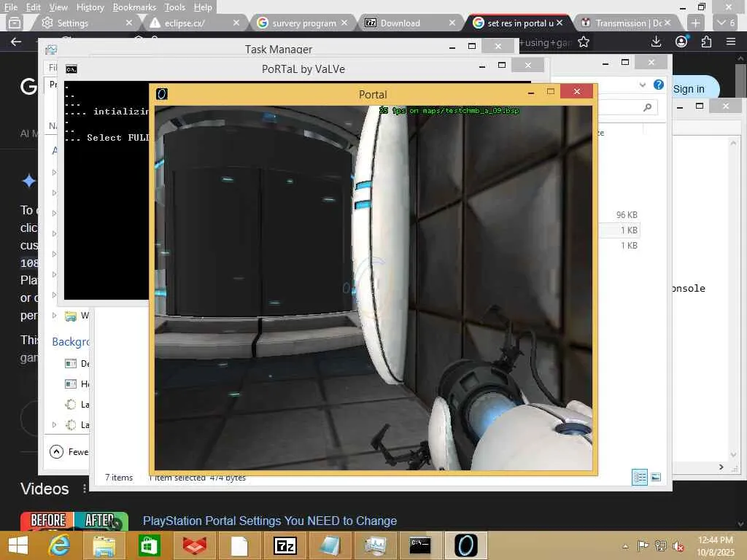Switch File Explorer to large icons view
Image resolution: width=747 pixels, height=560 pixels.
click(656, 477)
